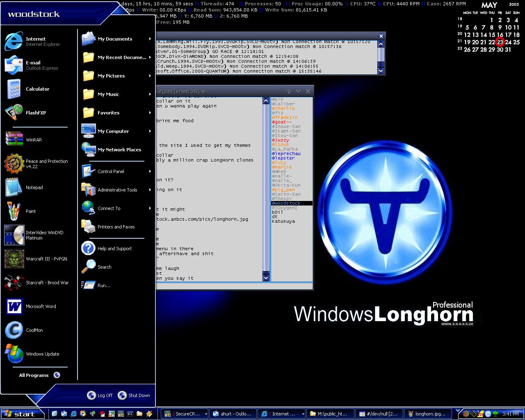Select user @Juzzy in nick list
This screenshot has width=525, height=420.
point(281,140)
